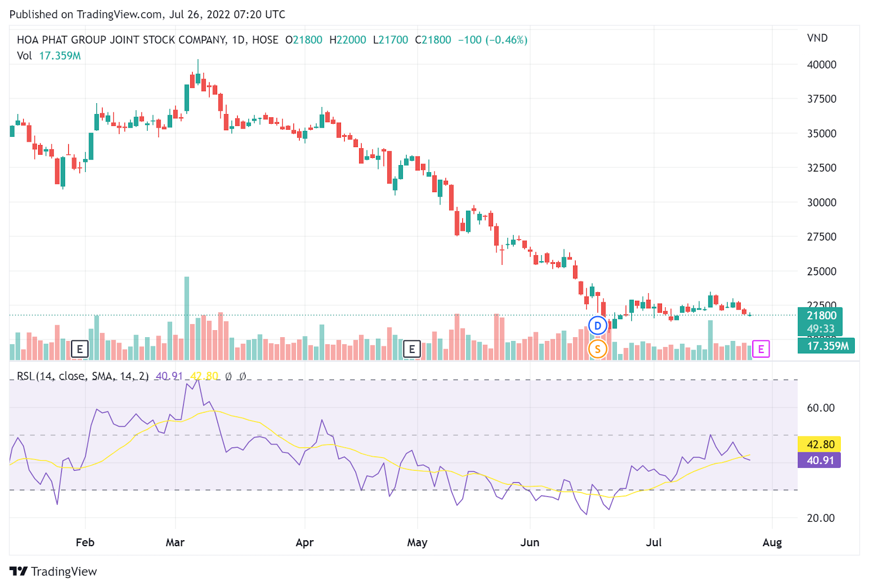Click the low value L21700 in legend
The width and height of the screenshot is (869, 588).
pyautogui.click(x=391, y=40)
